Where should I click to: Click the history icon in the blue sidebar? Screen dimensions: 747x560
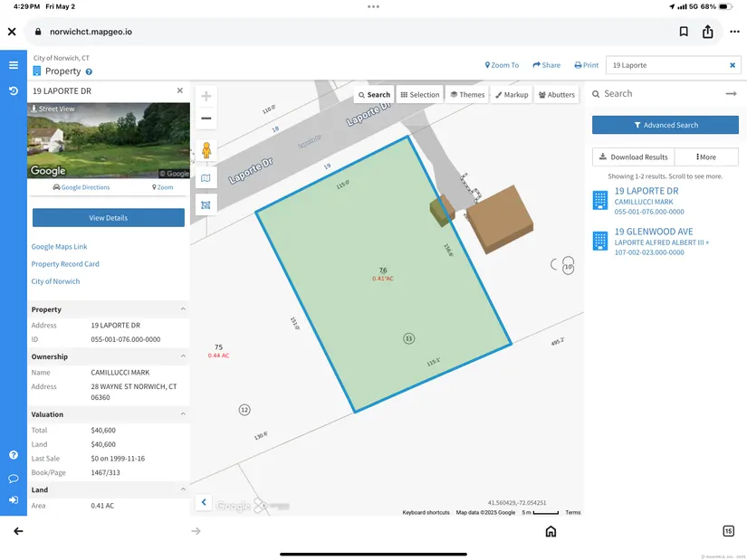coord(14,91)
